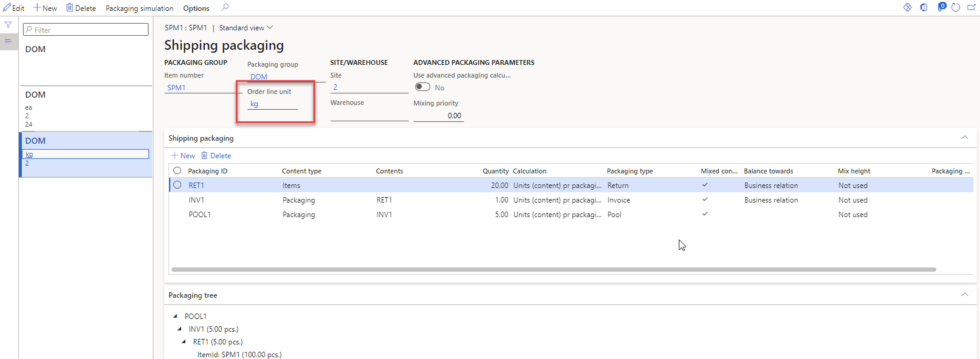The height and width of the screenshot is (359, 980).
Task: Click the DOM packaging group link
Action: coord(259,77)
